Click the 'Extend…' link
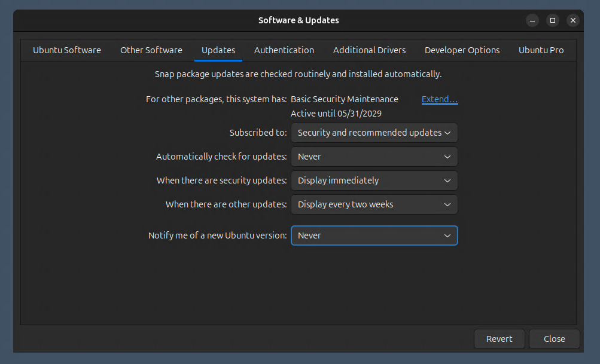The height and width of the screenshot is (364, 600). click(x=440, y=99)
